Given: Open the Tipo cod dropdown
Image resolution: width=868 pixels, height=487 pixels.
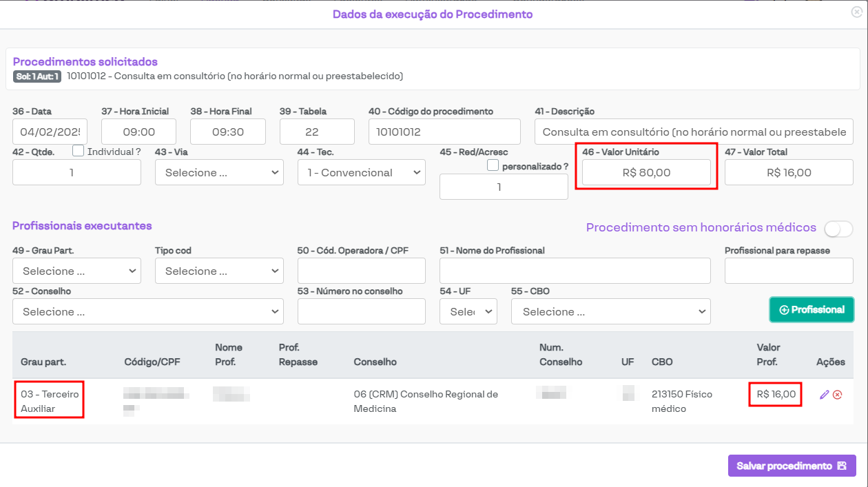Looking at the screenshot, I should pyautogui.click(x=219, y=271).
